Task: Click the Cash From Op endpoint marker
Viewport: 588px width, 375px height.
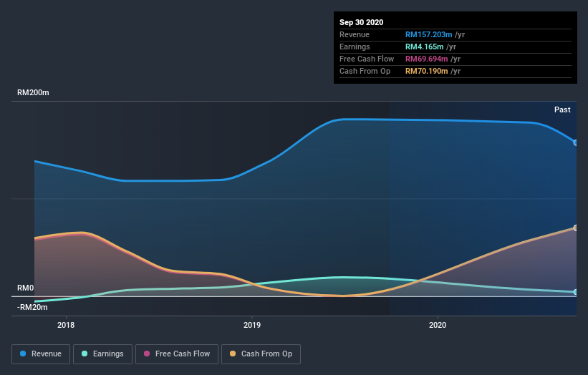Action: (575, 228)
